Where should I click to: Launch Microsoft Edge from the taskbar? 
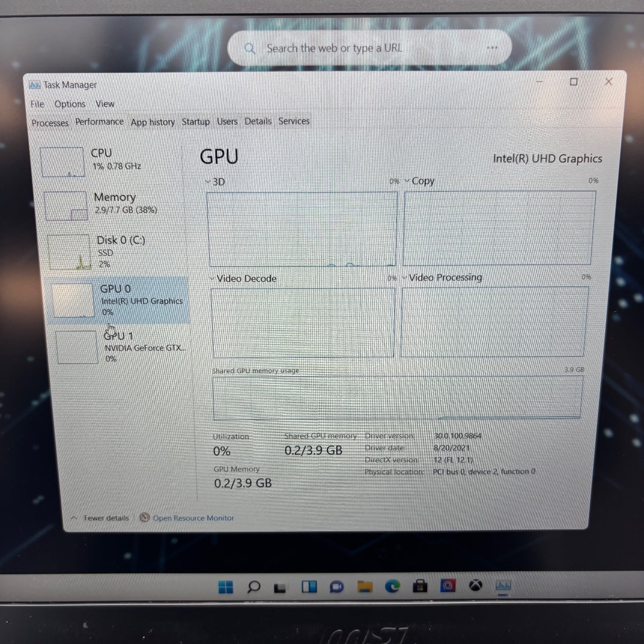point(392,586)
